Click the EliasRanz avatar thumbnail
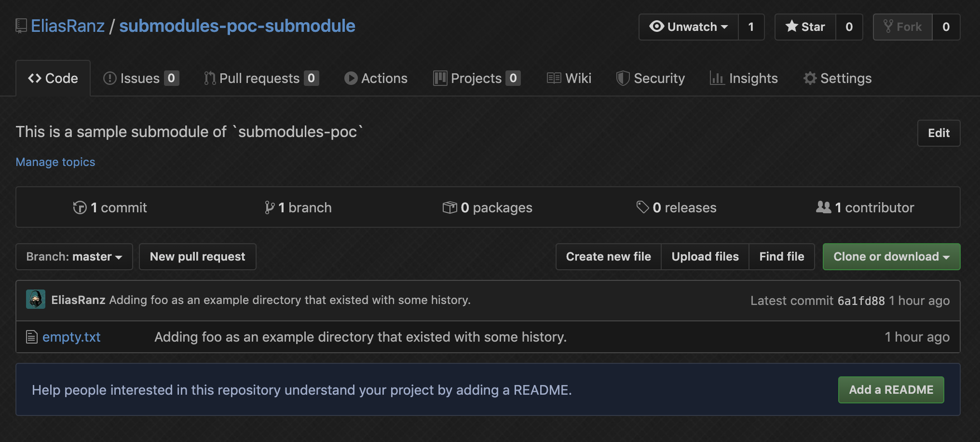 36,300
